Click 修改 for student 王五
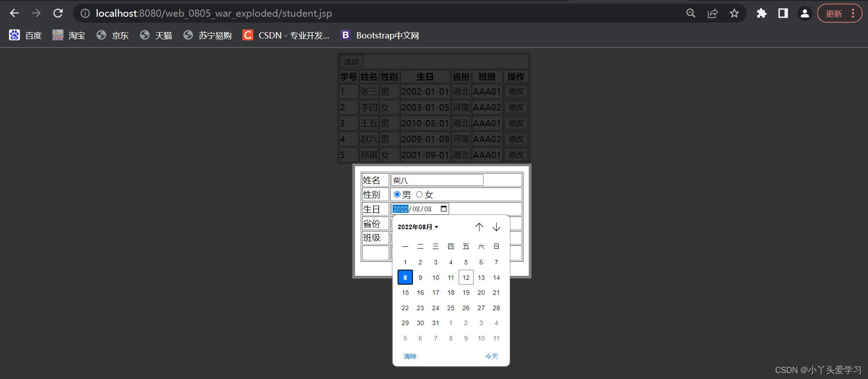The height and width of the screenshot is (379, 868). pos(516,123)
